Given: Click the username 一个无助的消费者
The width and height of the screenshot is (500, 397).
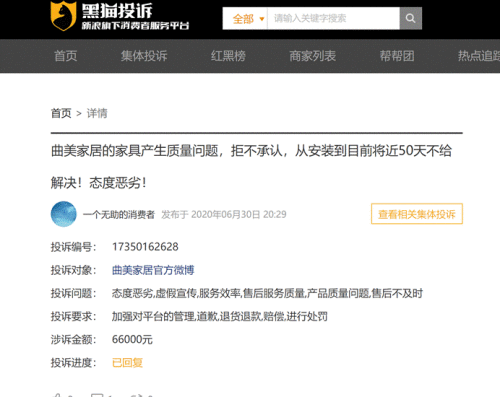Looking at the screenshot, I should tap(119, 214).
